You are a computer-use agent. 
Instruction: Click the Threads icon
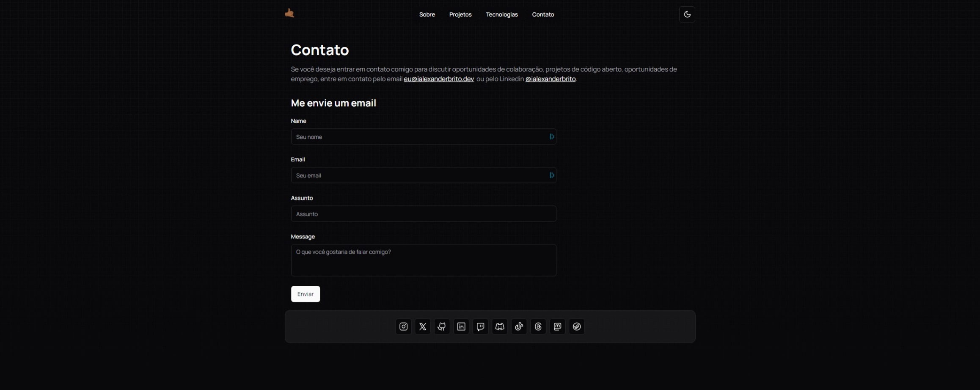538,326
